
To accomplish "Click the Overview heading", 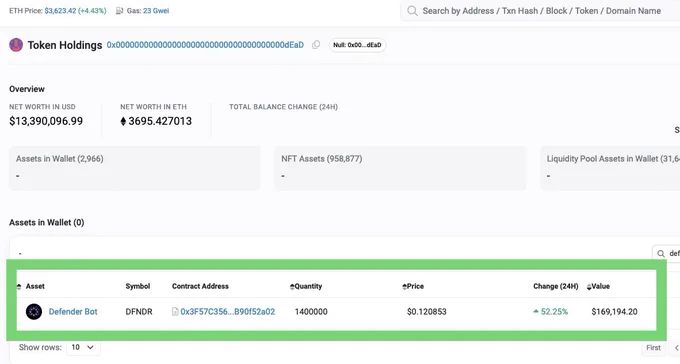I will (x=27, y=89).
